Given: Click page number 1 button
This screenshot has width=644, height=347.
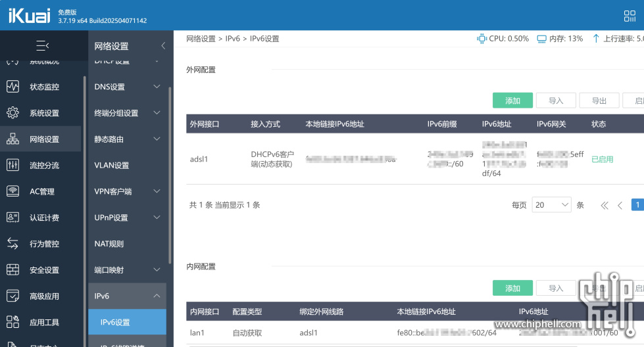Looking at the screenshot, I should pyautogui.click(x=637, y=204).
